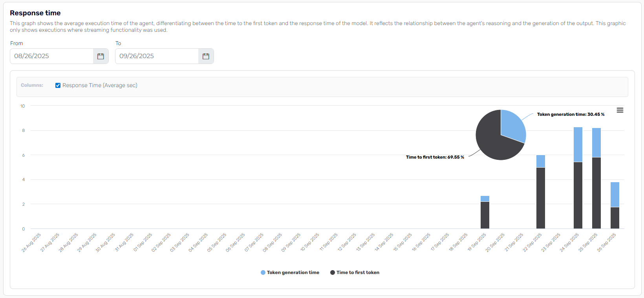Viewport: 644px width, 298px height.
Task: Click the dark bar for 24 Sep 2025
Action: [x=578, y=195]
